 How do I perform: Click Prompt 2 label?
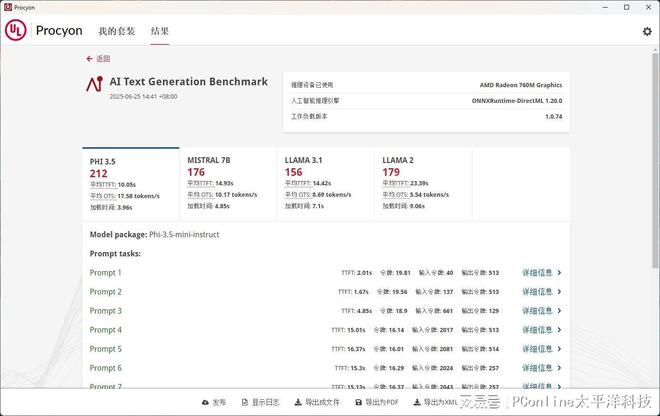pos(105,292)
